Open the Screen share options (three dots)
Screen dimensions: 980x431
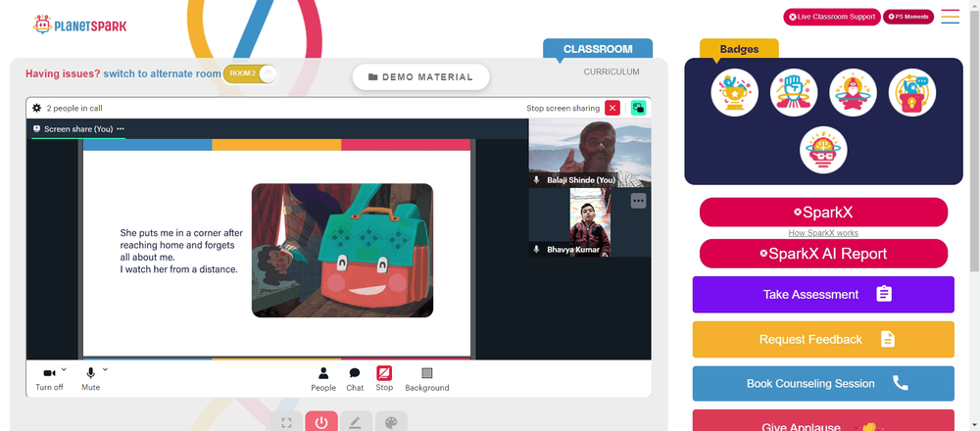(x=121, y=128)
